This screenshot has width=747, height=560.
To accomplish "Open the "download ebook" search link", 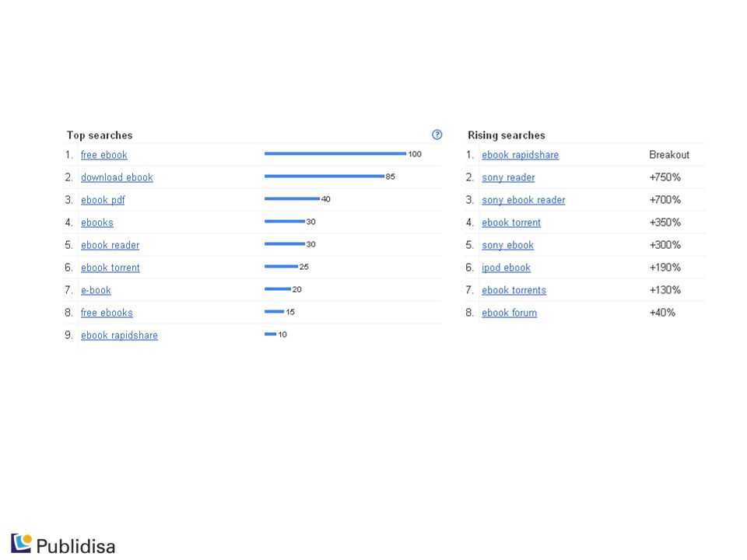I will click(x=117, y=177).
